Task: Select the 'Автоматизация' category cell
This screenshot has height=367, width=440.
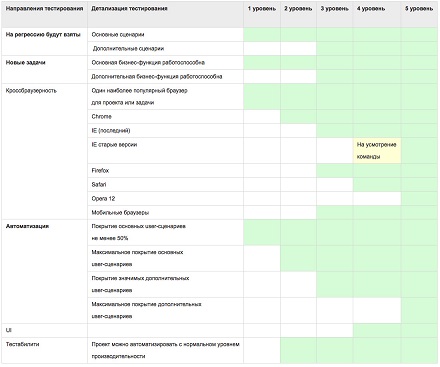Action: point(44,271)
